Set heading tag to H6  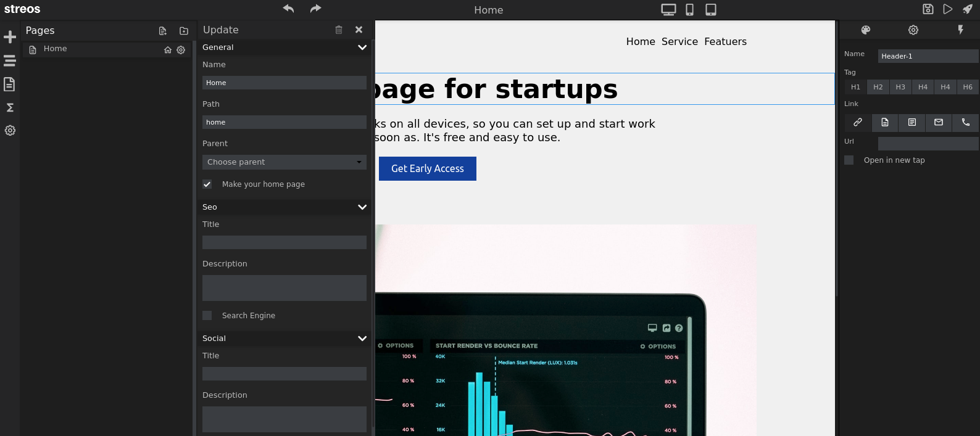[x=968, y=87]
